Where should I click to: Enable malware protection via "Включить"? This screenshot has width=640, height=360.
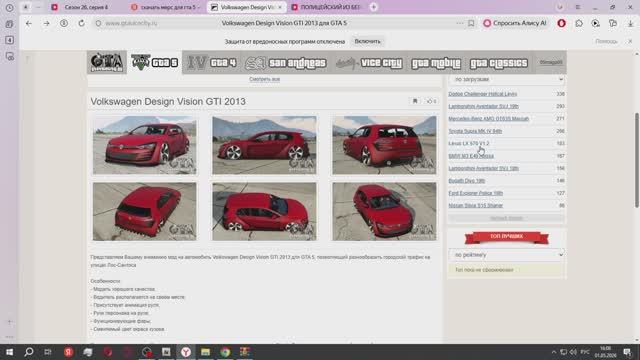tap(367, 41)
